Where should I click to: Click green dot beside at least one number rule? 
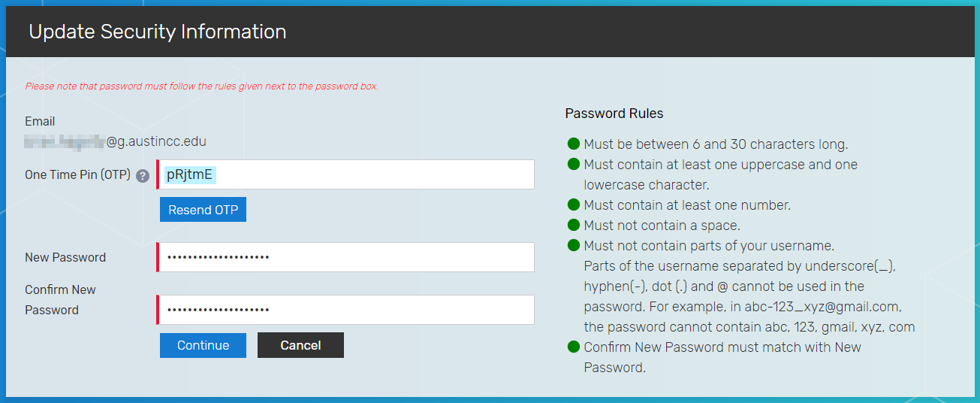click(574, 205)
